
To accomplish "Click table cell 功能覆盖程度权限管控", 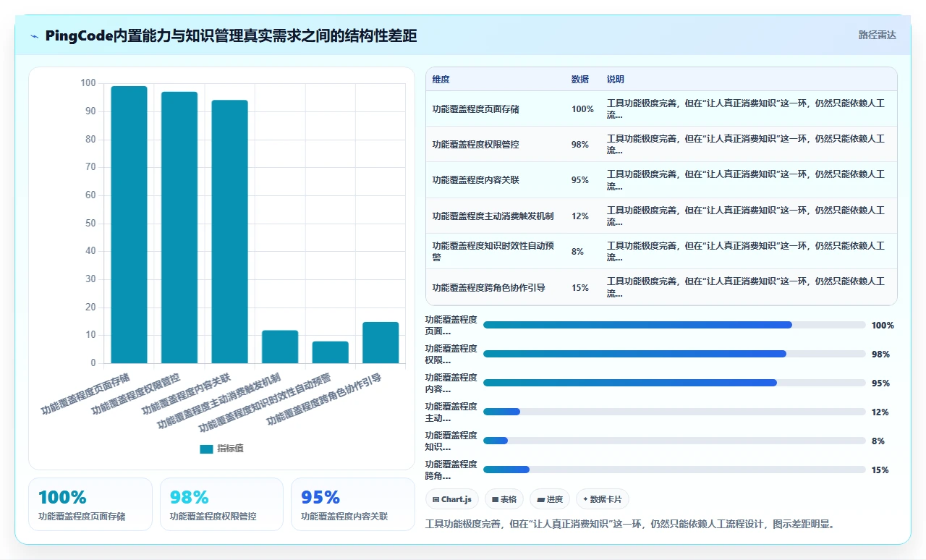I will [475, 145].
